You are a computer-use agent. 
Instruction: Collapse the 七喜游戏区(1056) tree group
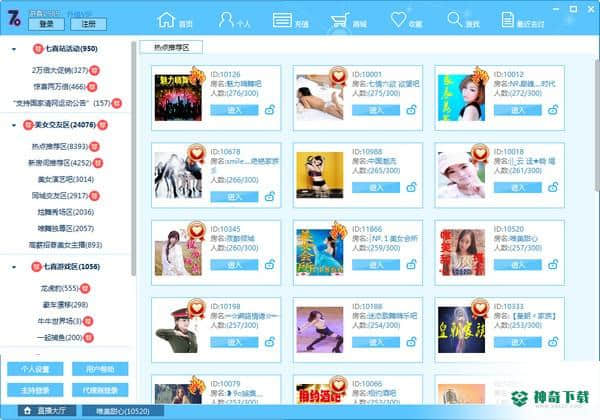click(14, 267)
